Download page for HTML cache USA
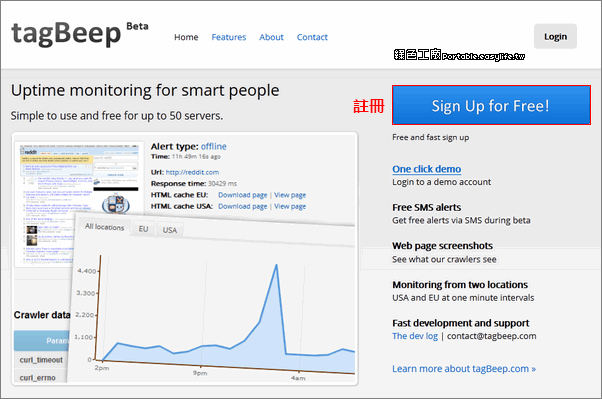The height and width of the screenshot is (399, 602). point(243,207)
